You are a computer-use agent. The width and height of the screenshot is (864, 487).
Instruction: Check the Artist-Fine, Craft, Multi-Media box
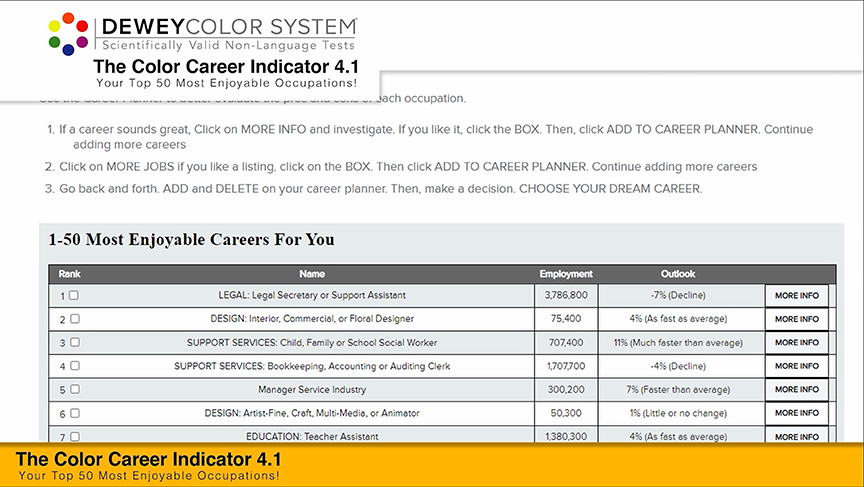[75, 413]
